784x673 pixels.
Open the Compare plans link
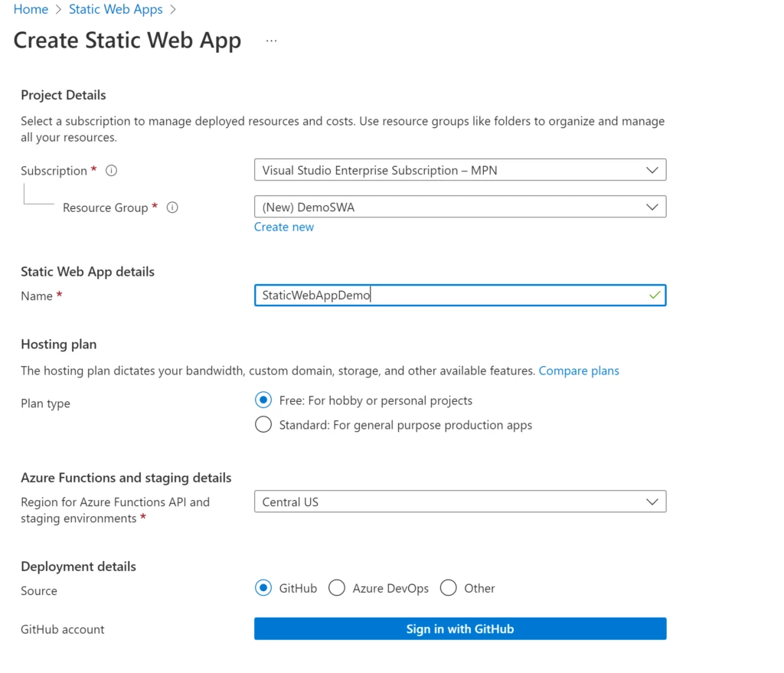(x=579, y=371)
